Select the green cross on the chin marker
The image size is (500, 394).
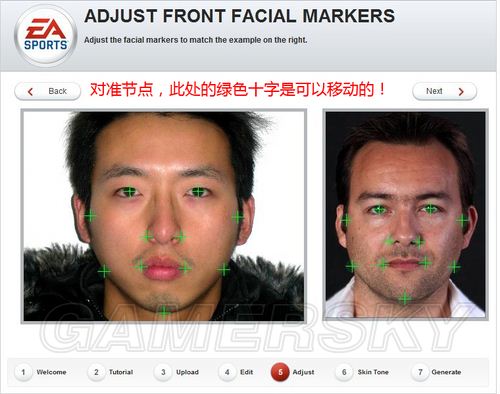(x=164, y=312)
